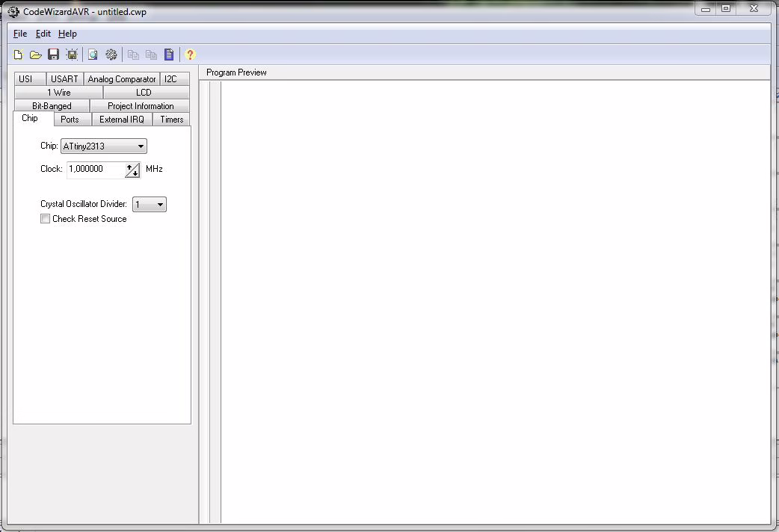Open the Edit menu
The image size is (779, 532).
click(x=43, y=34)
